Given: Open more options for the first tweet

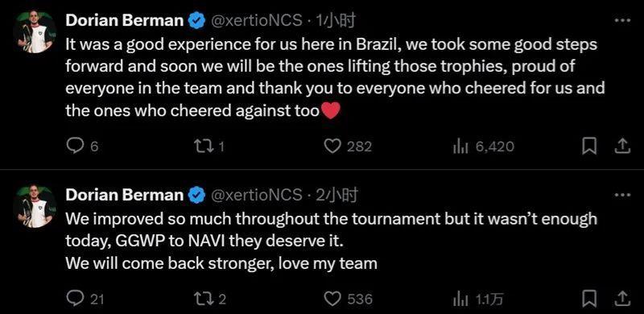Looking at the screenshot, I should pyautogui.click(x=622, y=21).
